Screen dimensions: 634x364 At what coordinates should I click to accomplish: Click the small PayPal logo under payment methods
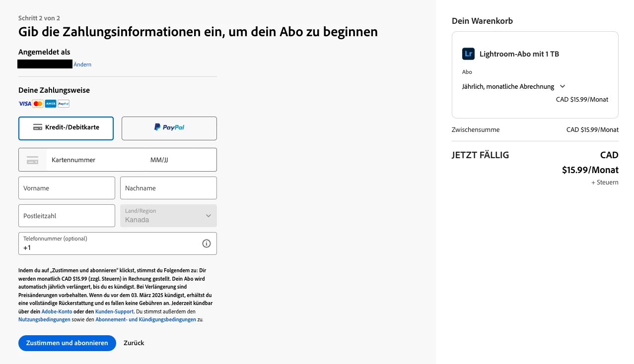tap(64, 104)
